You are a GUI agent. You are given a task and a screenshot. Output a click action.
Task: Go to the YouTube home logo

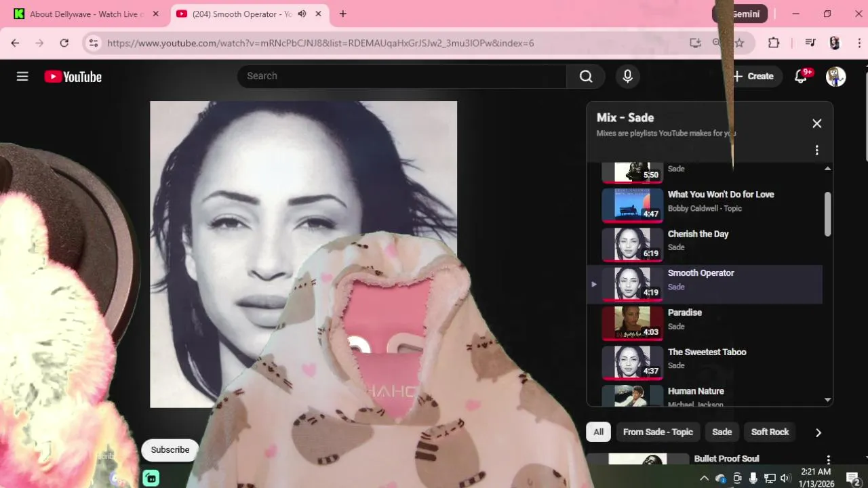tap(73, 77)
